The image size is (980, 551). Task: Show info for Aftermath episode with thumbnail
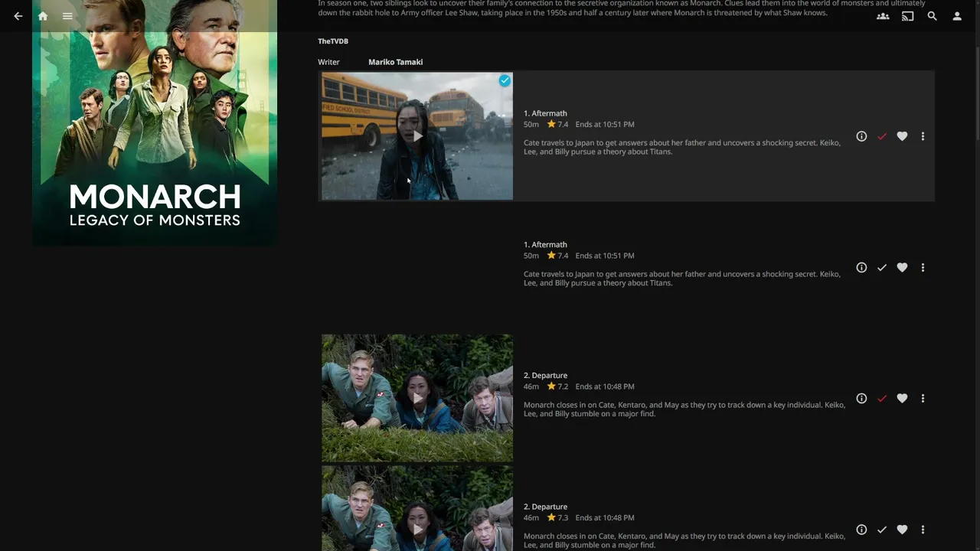(861, 136)
